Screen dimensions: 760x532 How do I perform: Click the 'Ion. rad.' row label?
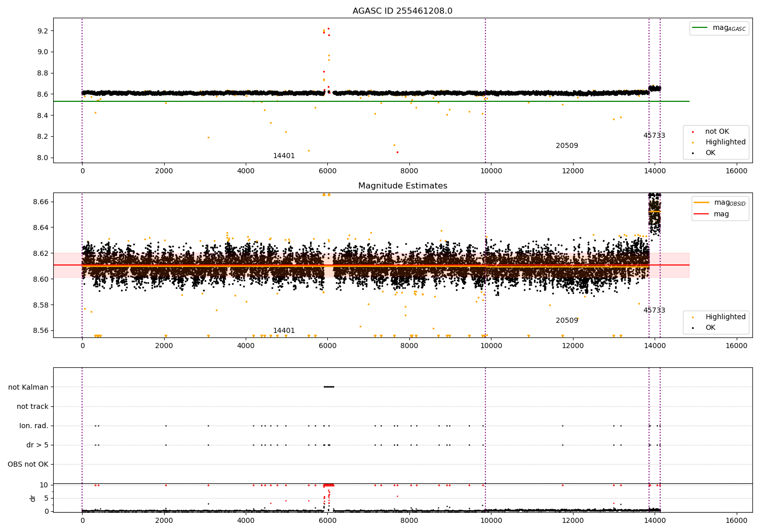coord(34,426)
